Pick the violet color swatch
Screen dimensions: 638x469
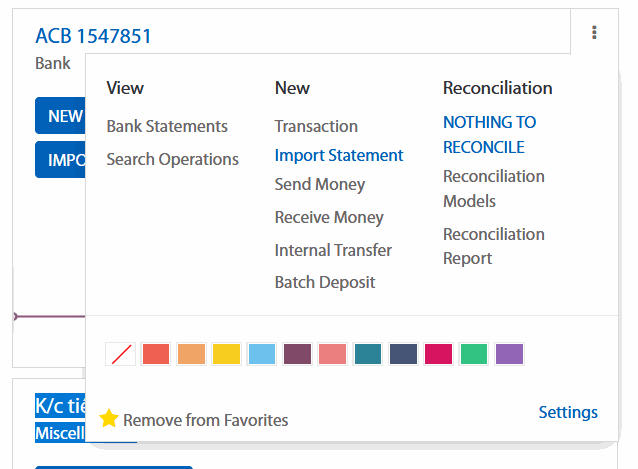(x=509, y=354)
